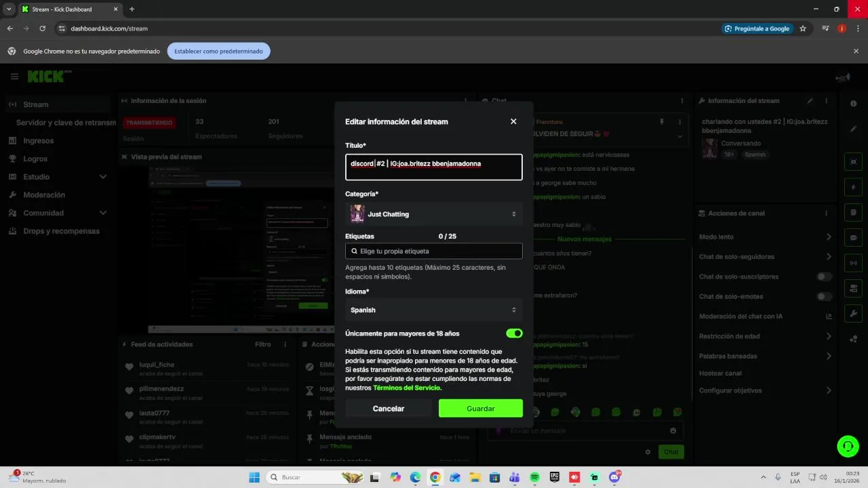This screenshot has height=488, width=868.
Task: Expand Palabras baneadas option
Action: point(766,356)
